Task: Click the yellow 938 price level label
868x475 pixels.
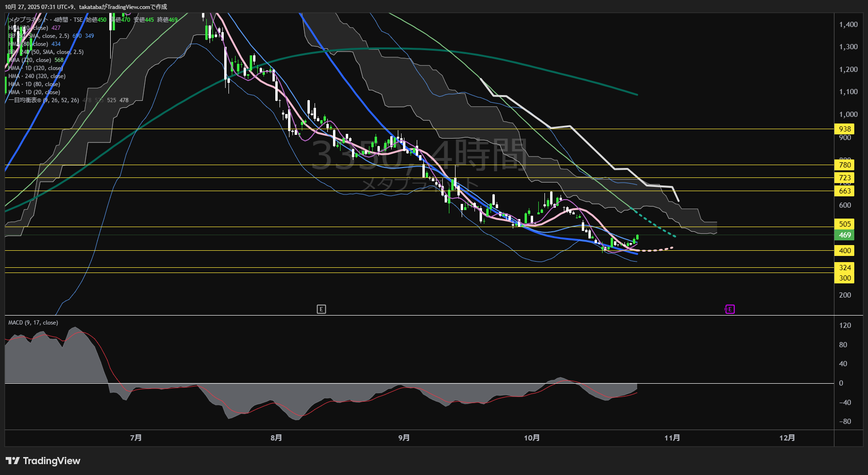Action: 844,129
